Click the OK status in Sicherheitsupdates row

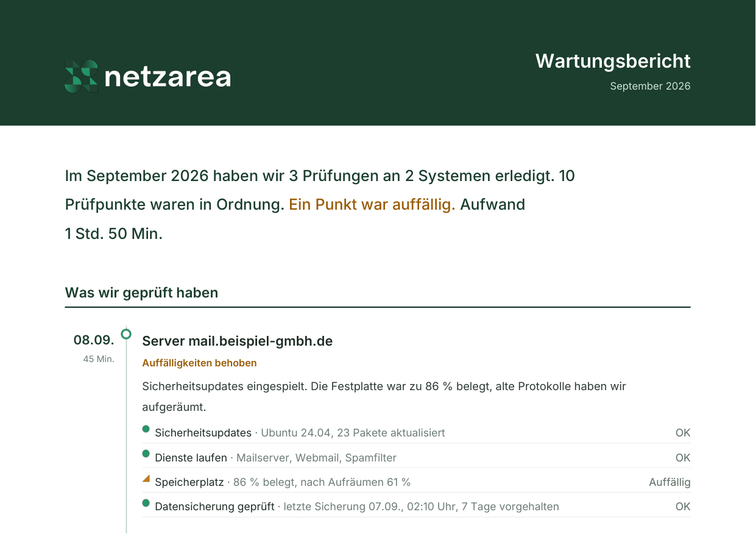coord(683,433)
